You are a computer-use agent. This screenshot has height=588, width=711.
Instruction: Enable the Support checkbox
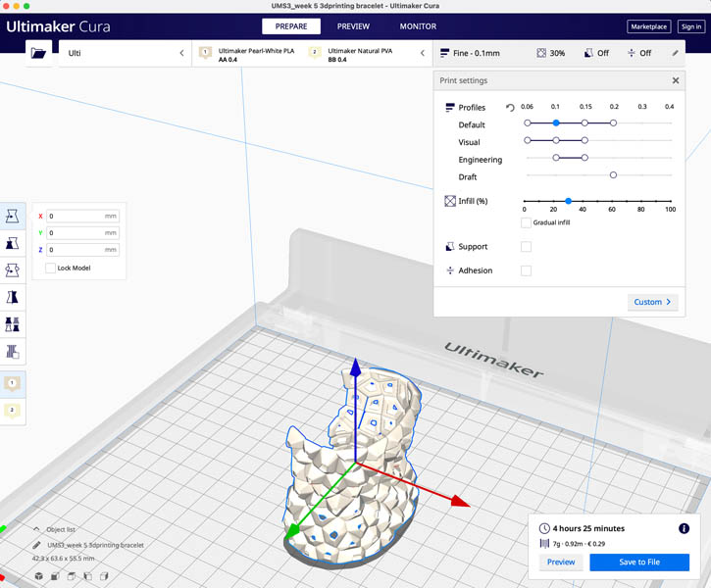pyautogui.click(x=526, y=246)
